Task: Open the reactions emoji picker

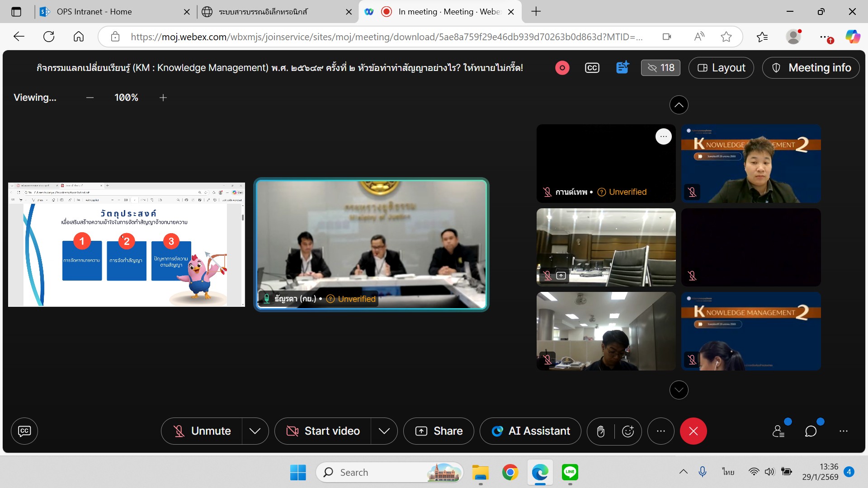Action: [628, 431]
